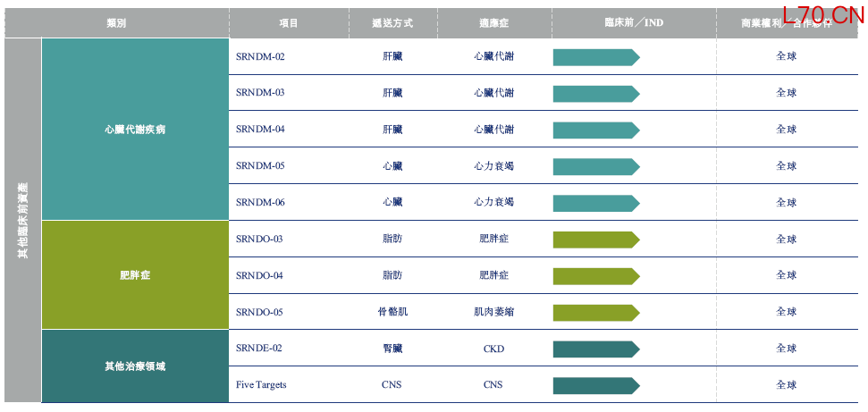
Task: Click the SRNDE-02 project entry
Action: pyautogui.click(x=259, y=349)
